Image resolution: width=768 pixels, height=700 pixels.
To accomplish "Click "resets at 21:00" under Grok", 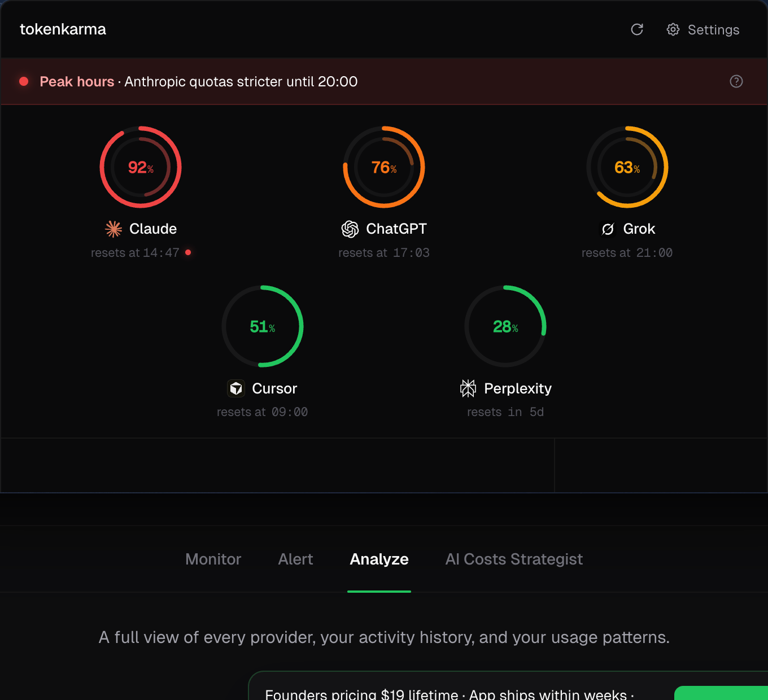I will click(x=627, y=253).
